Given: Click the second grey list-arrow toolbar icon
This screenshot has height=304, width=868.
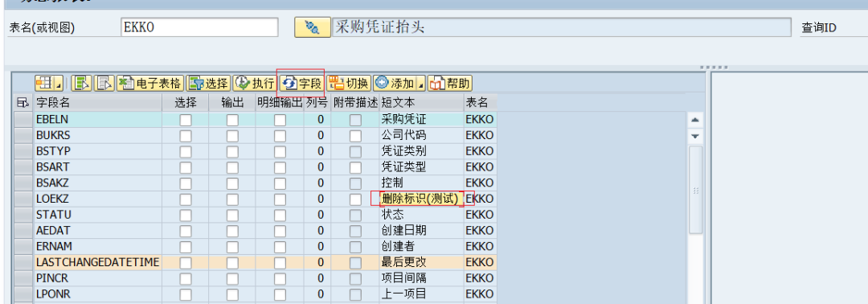Looking at the screenshot, I should [104, 84].
